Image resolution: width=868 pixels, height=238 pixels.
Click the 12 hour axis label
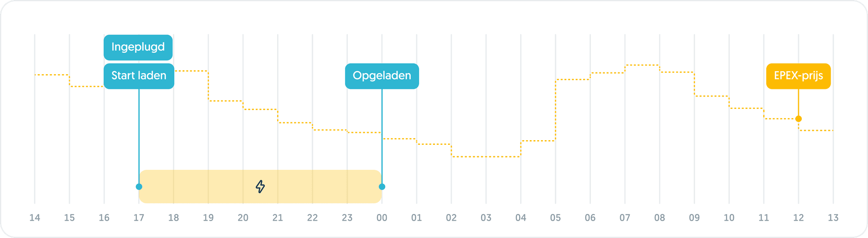click(798, 218)
